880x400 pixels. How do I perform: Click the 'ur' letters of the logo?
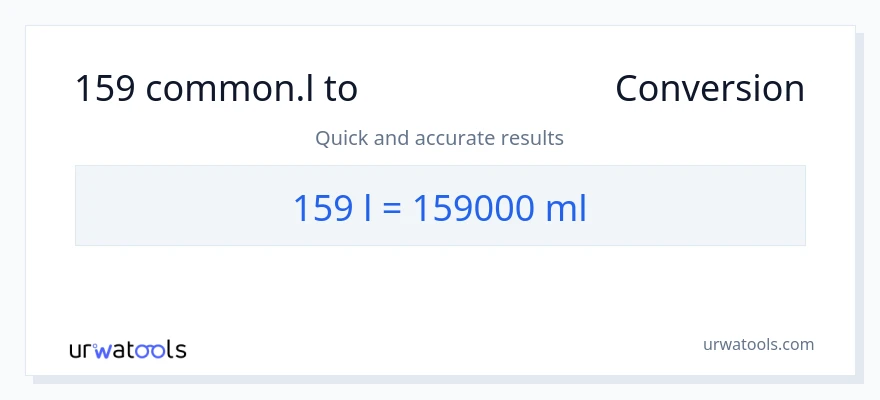tap(80, 350)
